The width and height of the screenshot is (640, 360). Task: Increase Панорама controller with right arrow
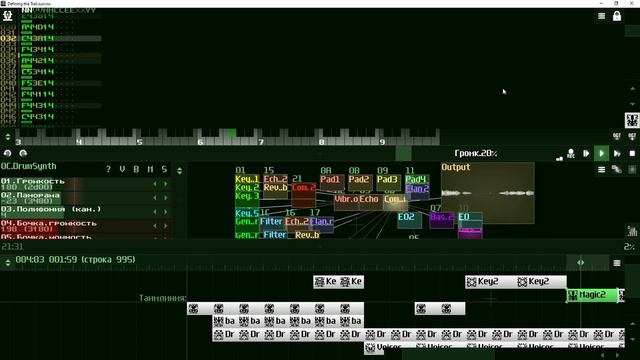pyautogui.click(x=166, y=198)
